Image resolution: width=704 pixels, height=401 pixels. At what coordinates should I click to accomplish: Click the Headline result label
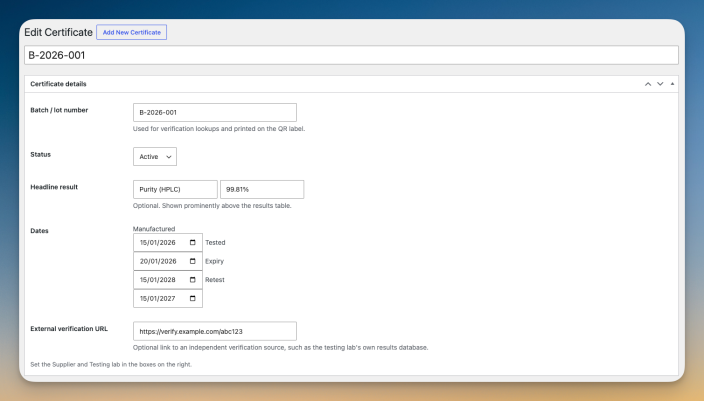click(54, 187)
